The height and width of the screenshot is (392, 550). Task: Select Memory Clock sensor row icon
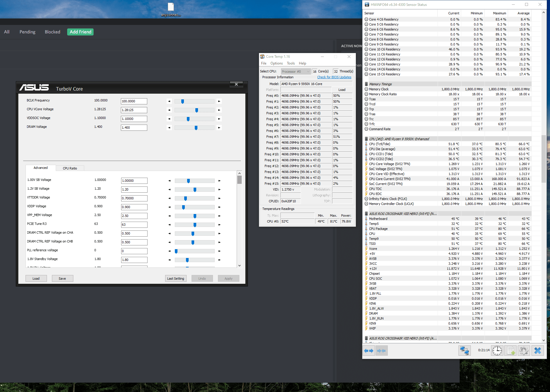pyautogui.click(x=366, y=89)
